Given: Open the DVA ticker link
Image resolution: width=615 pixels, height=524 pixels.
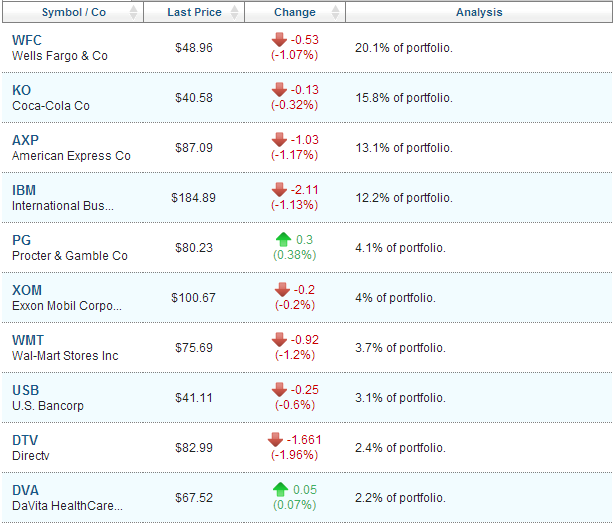Looking at the screenshot, I should point(25,490).
